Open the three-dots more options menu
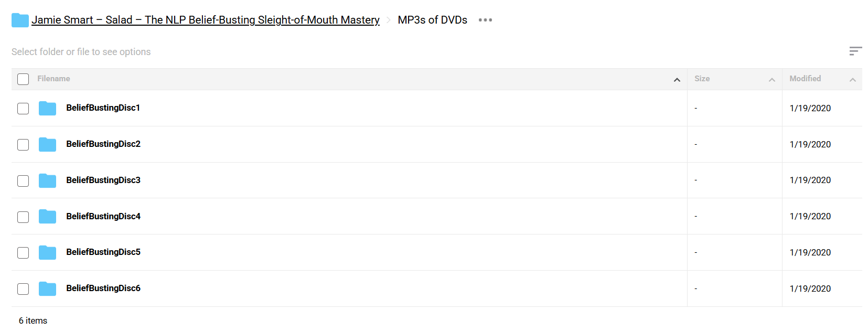The width and height of the screenshot is (868, 331). coord(485,20)
